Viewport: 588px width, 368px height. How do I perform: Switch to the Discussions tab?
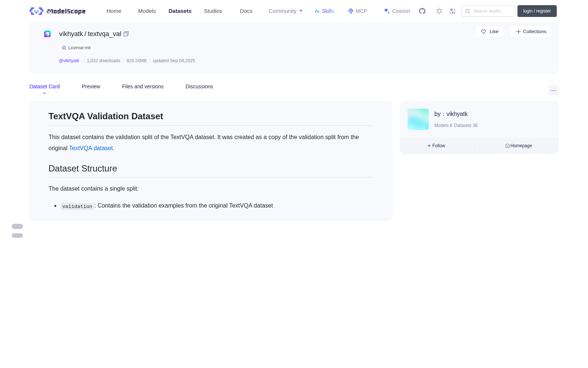pos(199,86)
